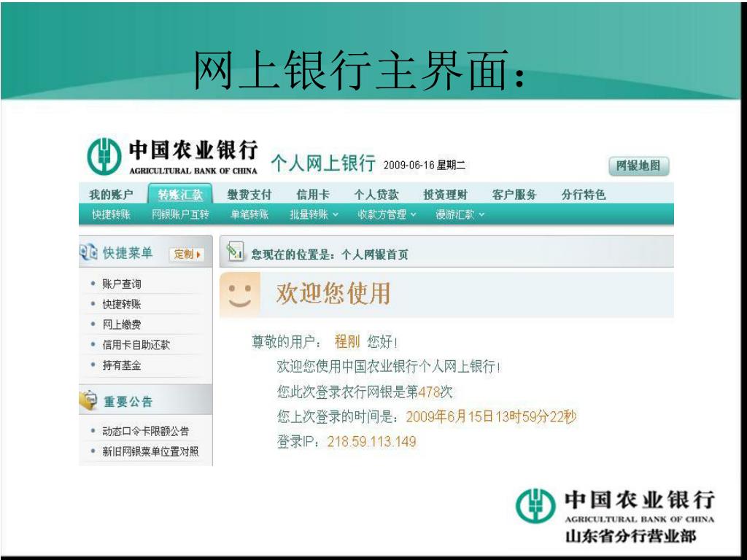The width and height of the screenshot is (747, 560).
Task: Click the login count 478 text
Action: [428, 392]
